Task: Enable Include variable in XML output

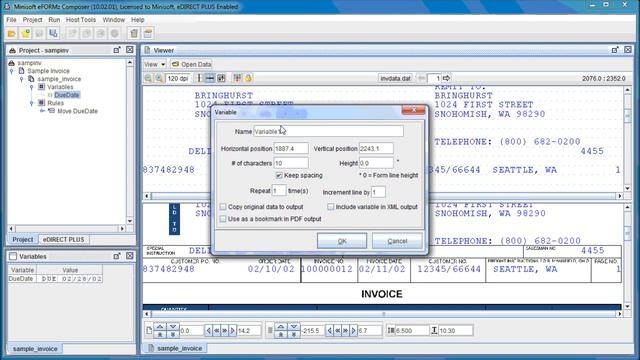Action: (x=331, y=207)
